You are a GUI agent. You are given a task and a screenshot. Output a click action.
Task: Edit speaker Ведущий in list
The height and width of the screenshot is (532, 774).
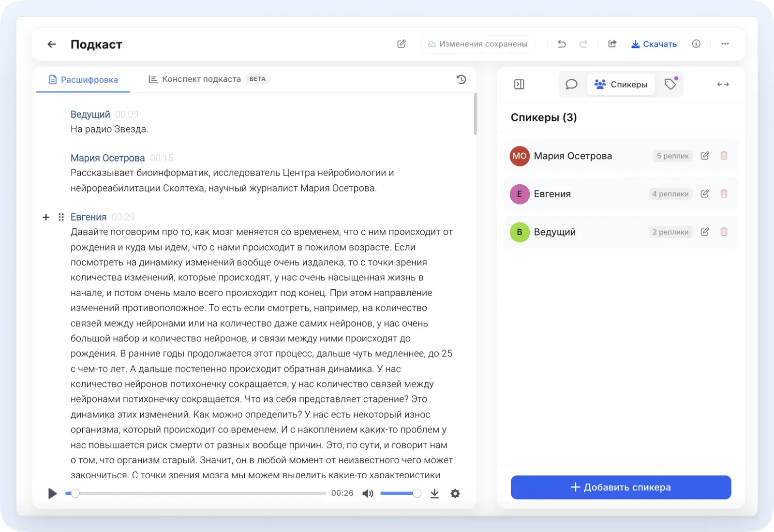[x=705, y=232]
